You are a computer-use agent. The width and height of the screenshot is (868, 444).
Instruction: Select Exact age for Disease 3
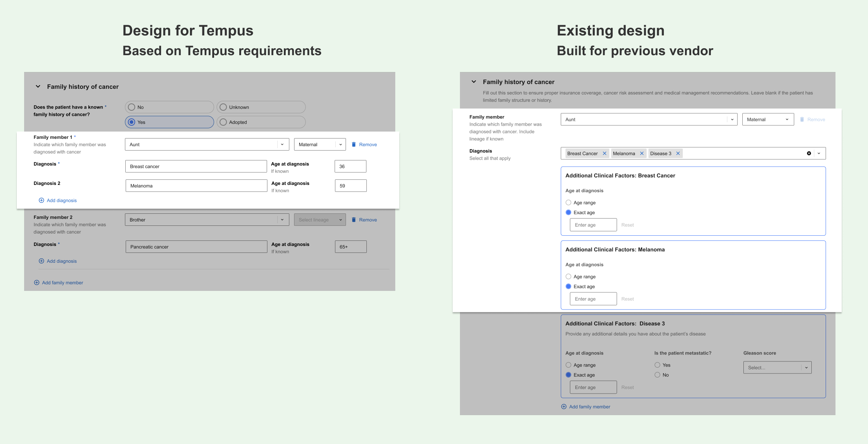(568, 375)
